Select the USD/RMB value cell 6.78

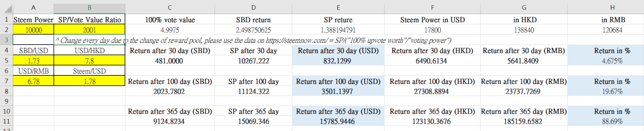pos(33,81)
